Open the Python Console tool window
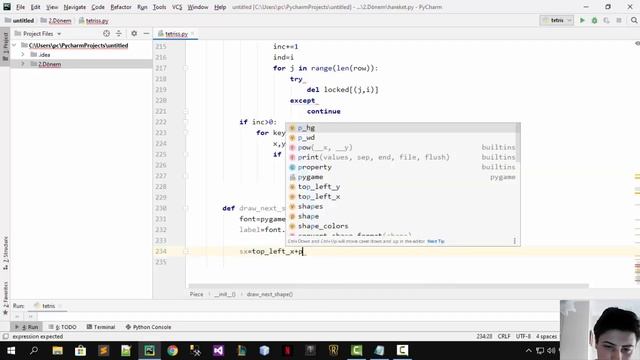Image resolution: width=640 pixels, height=360 pixels. (149, 327)
